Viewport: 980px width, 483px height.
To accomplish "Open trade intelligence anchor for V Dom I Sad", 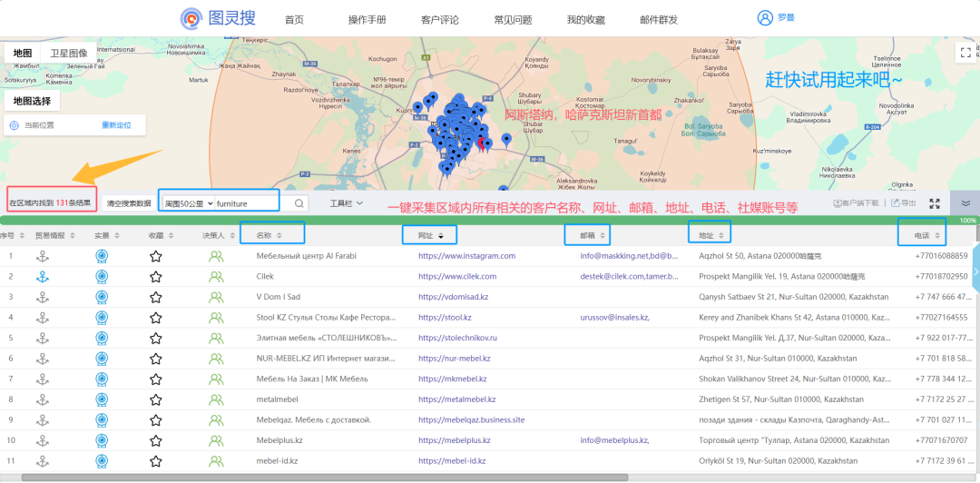I will 42,297.
